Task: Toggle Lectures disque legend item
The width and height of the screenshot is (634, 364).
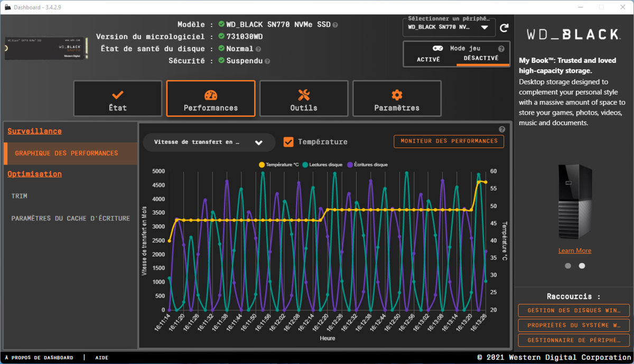Action: 323,165
